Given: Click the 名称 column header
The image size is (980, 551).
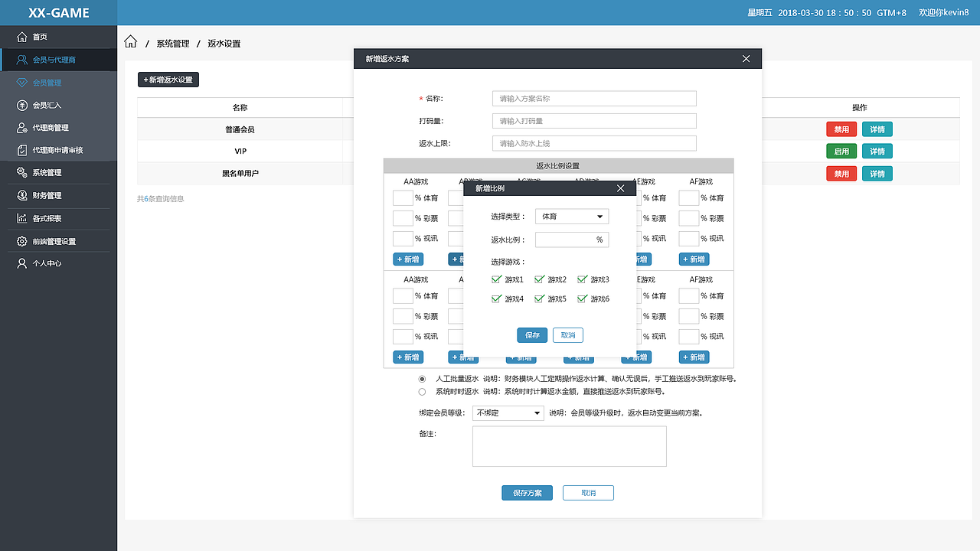Looking at the screenshot, I should [240, 108].
